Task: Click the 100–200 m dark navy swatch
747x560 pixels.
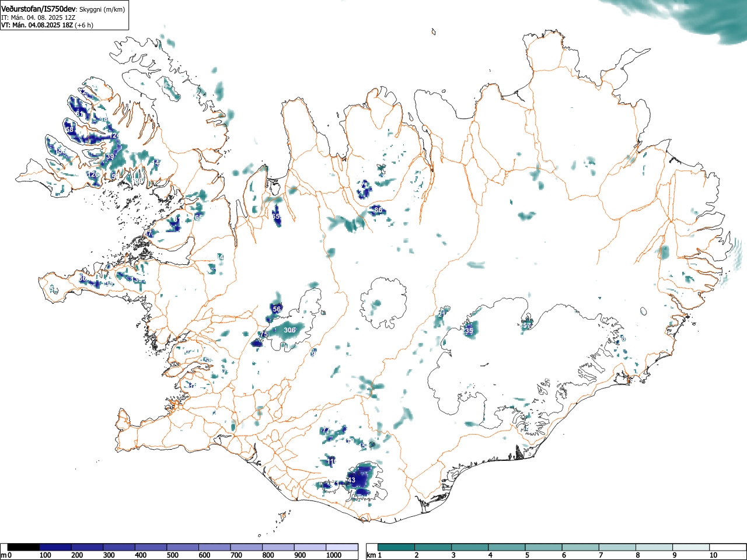Action: [x=55, y=547]
